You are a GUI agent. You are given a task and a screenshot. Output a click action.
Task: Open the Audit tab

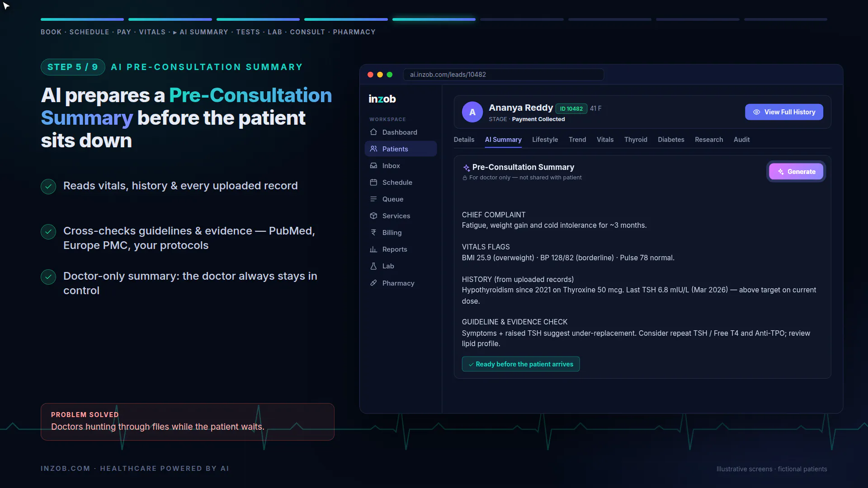click(741, 140)
